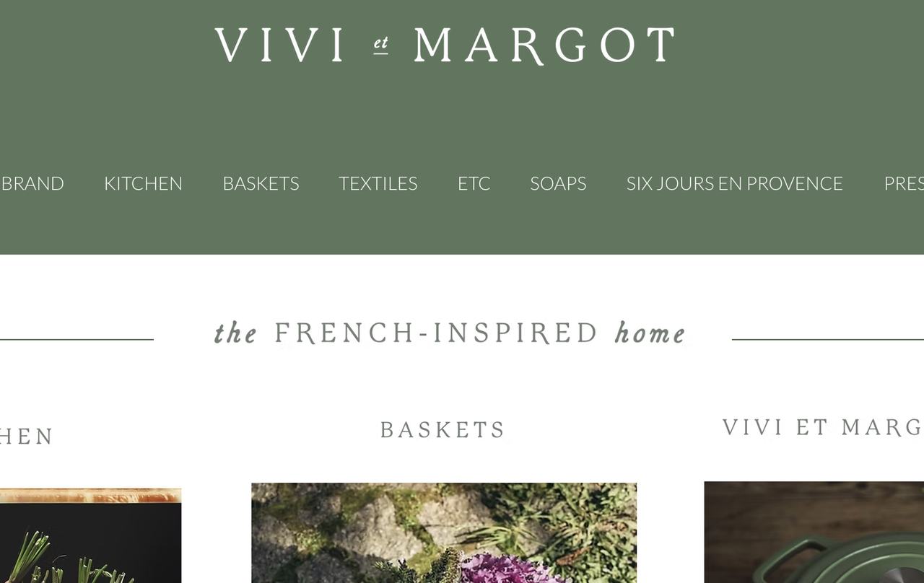Open Six Jours en Provence page
The image size is (924, 583).
pyautogui.click(x=734, y=183)
